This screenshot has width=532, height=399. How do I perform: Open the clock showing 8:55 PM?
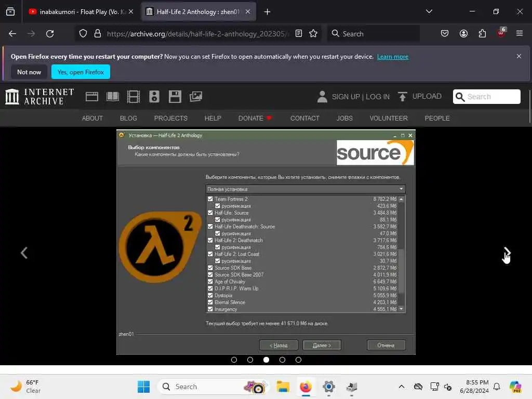click(x=474, y=387)
